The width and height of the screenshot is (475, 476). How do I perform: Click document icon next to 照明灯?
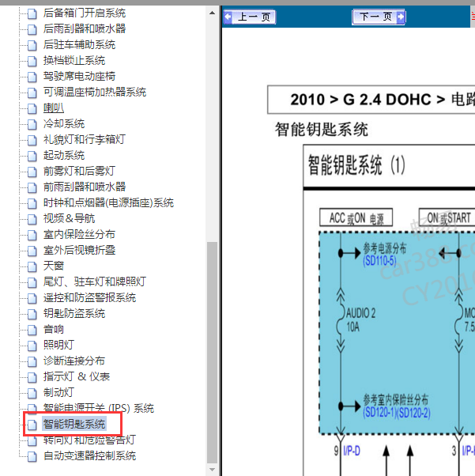[32, 346]
